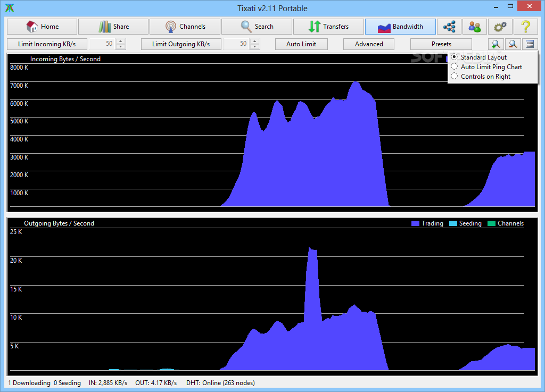Viewport: 545px width, 392px height.
Task: Click the zoom in magnifier icon
Action: pyautogui.click(x=496, y=44)
